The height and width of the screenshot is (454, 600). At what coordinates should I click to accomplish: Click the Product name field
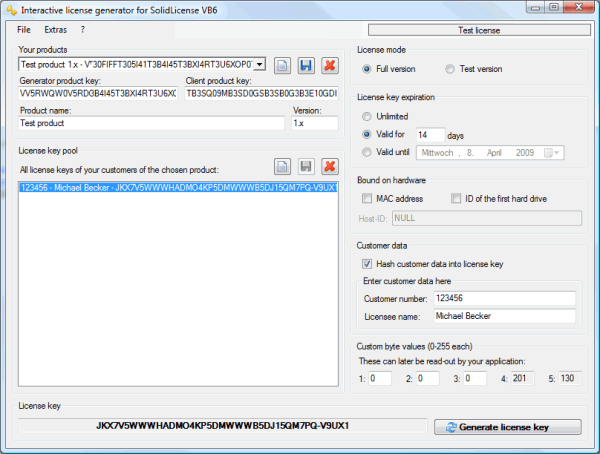click(x=152, y=123)
